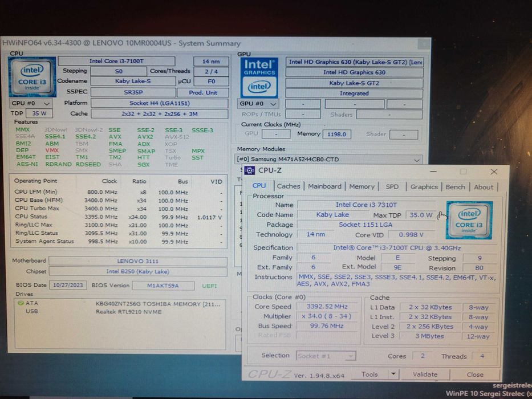532x399 pixels.
Task: Click the Socket 1151 LGA package field
Action: tap(366, 225)
